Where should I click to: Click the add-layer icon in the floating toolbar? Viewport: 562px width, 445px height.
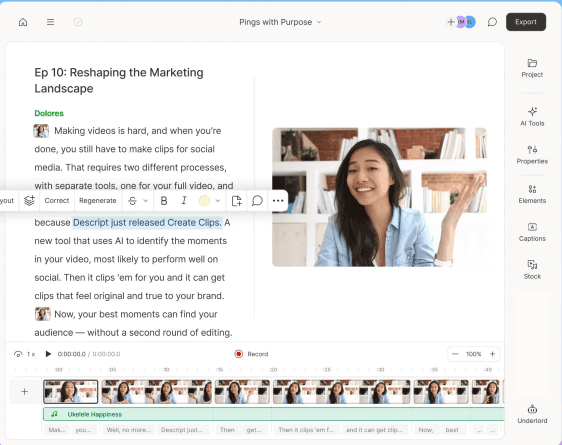(x=29, y=201)
